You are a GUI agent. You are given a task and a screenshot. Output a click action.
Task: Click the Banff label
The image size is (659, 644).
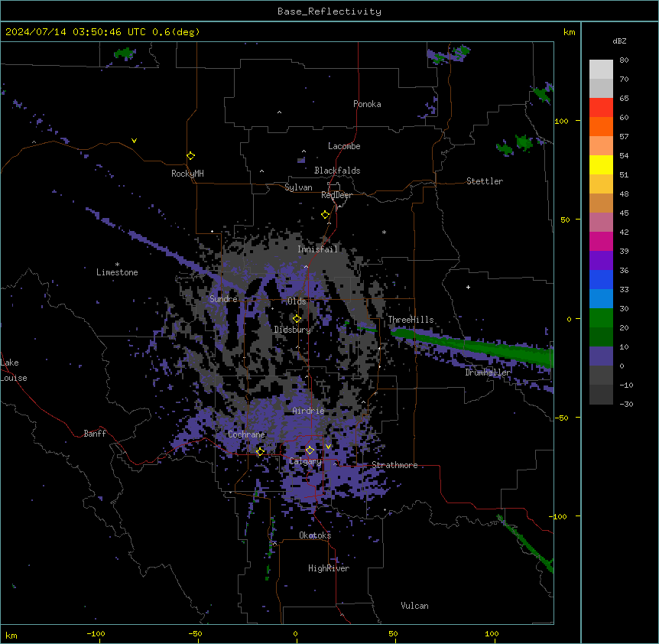[95, 434]
